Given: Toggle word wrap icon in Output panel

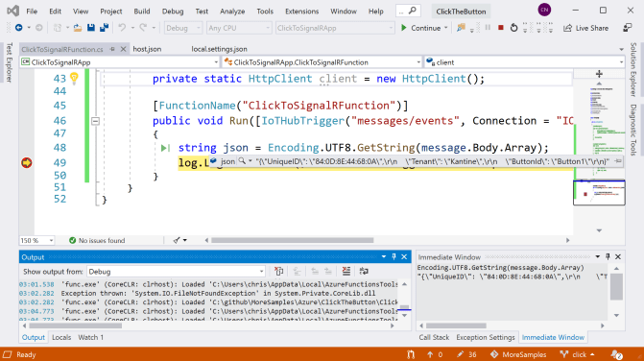Looking at the screenshot, I should tap(364, 271).
